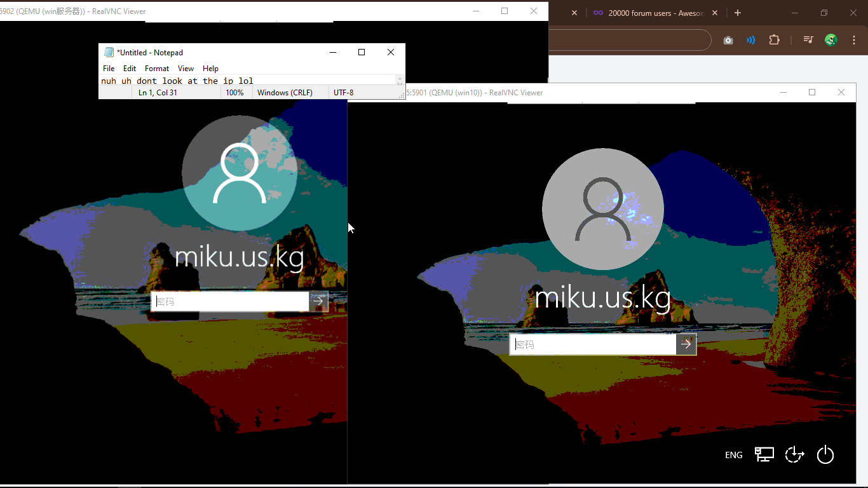Open the browser Extensions puzzle icon
This screenshot has height=488, width=868.
click(774, 40)
